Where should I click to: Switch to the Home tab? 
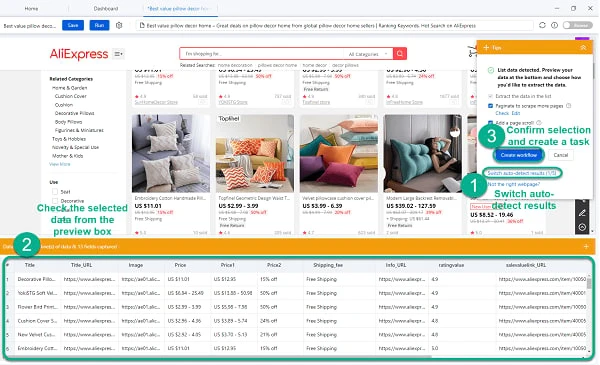(x=31, y=8)
